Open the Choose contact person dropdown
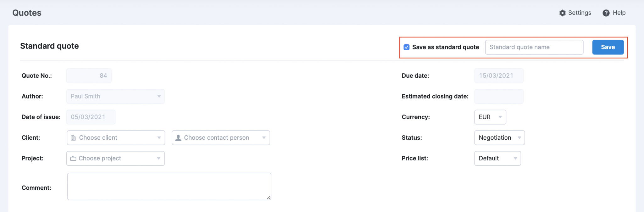The image size is (644, 212). (264, 137)
